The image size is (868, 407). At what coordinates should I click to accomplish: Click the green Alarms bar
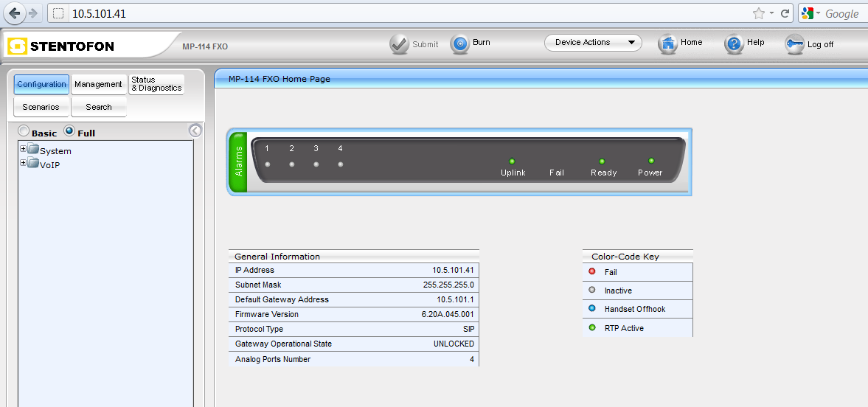pyautogui.click(x=238, y=161)
